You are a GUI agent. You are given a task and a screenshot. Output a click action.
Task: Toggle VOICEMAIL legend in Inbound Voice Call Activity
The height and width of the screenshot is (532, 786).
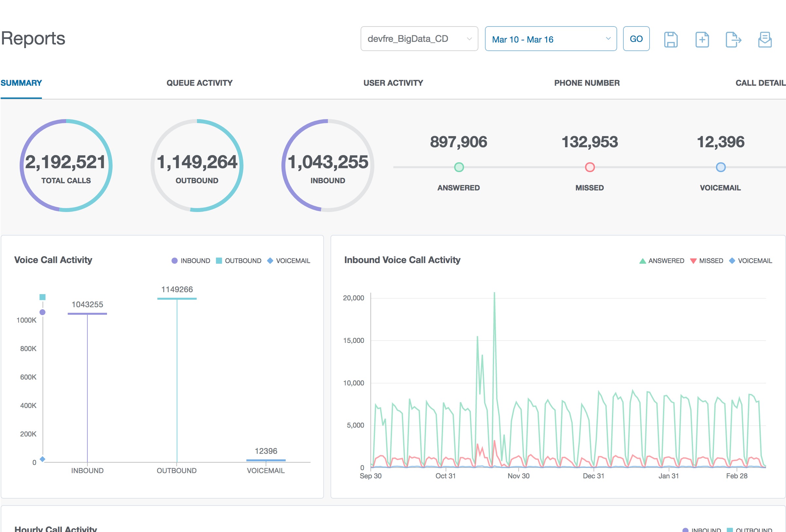pyautogui.click(x=750, y=261)
